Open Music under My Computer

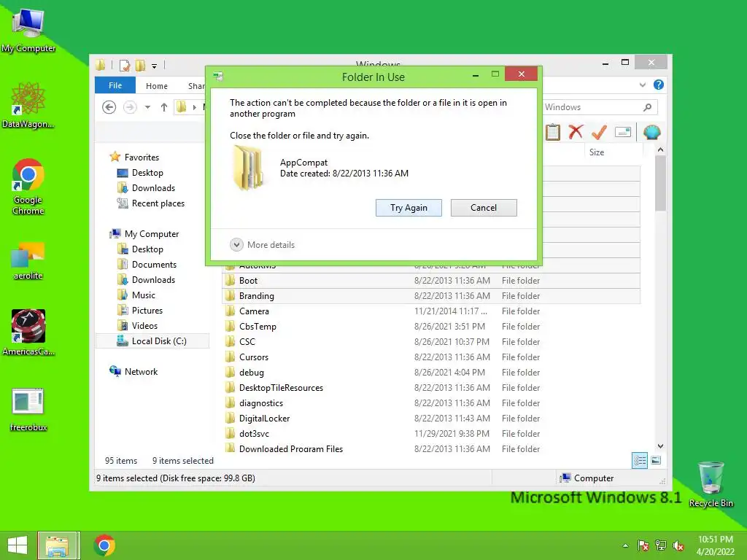(144, 295)
